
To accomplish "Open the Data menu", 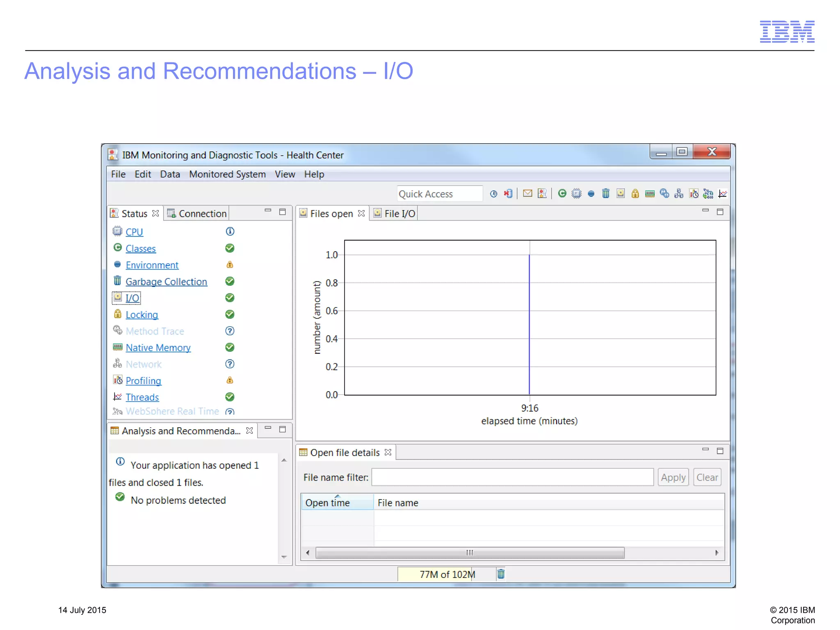I will tap(170, 174).
